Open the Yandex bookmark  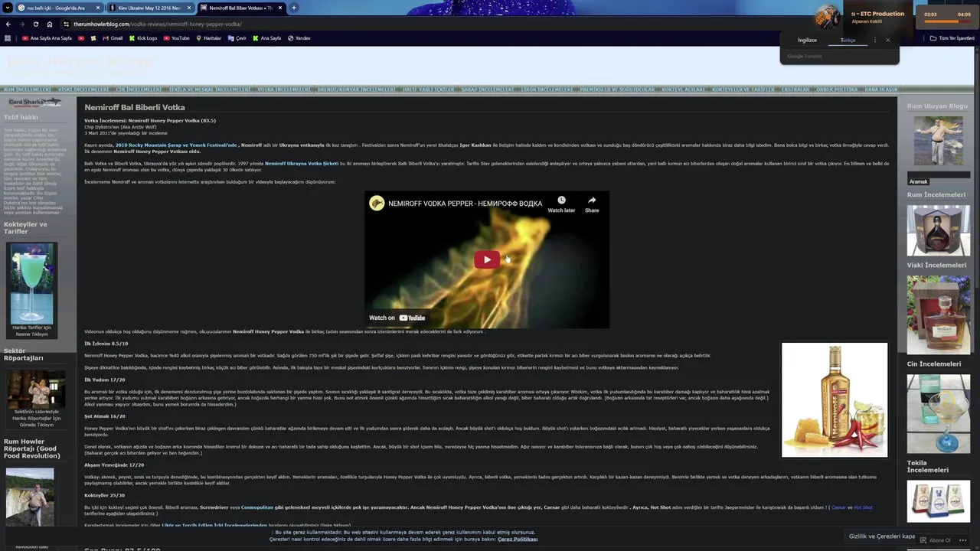pyautogui.click(x=299, y=38)
